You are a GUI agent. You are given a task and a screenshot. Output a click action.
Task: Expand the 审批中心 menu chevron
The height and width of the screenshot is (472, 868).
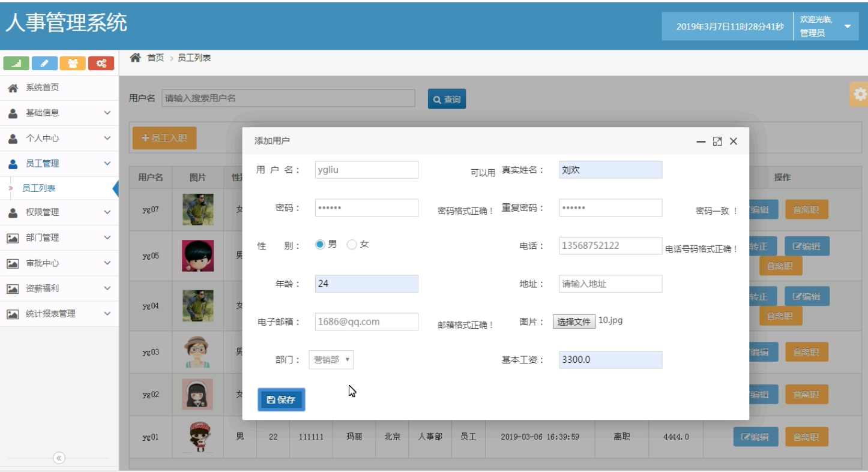coord(107,263)
